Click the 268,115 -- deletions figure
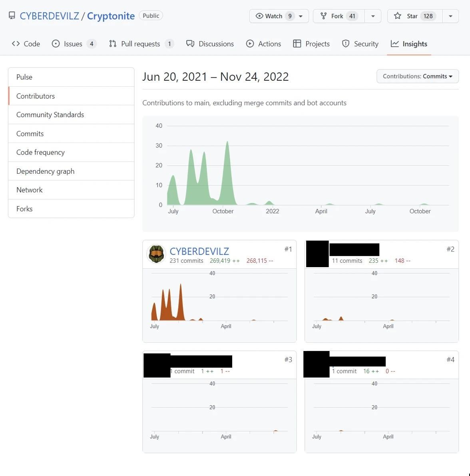This screenshot has width=470, height=476. (x=260, y=261)
